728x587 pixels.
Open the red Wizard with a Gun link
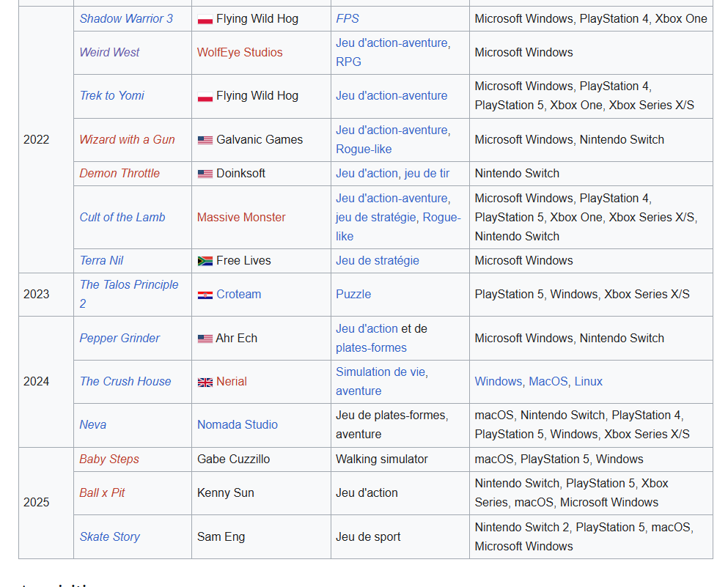click(127, 140)
